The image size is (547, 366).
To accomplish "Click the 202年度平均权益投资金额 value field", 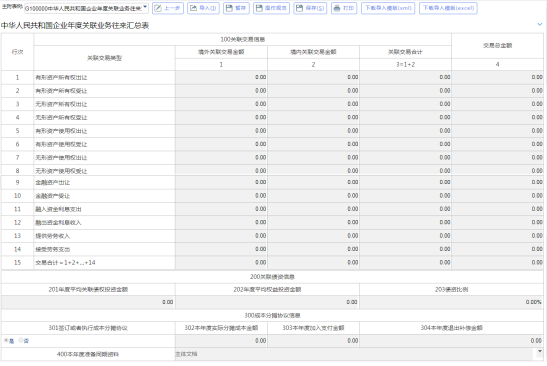I will tap(267, 302).
